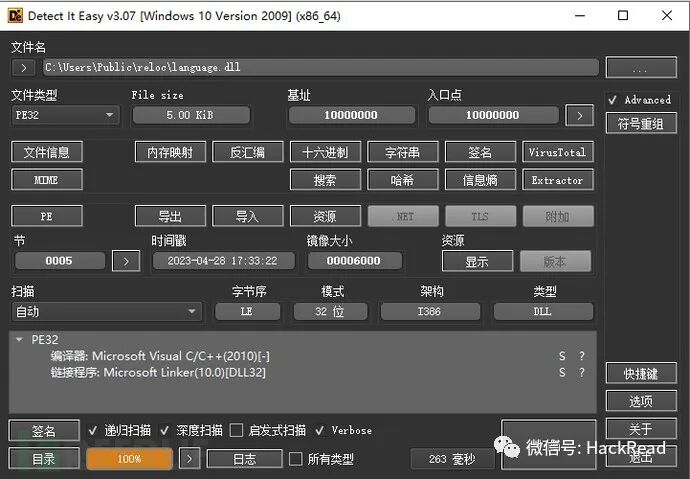Image resolution: width=690 pixels, height=479 pixels.
Task: Select the Microsoft Linker(10.0)[DLL32] row
Action: pyautogui.click(x=158, y=373)
